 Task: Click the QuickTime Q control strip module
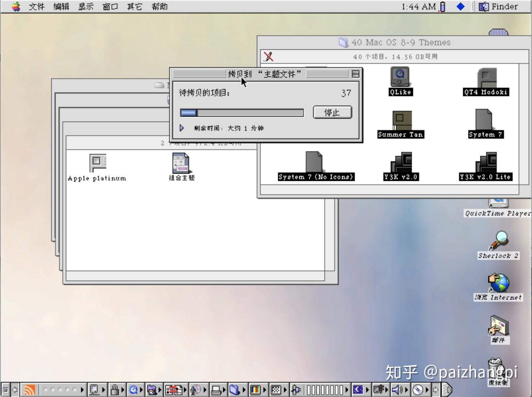point(133,390)
